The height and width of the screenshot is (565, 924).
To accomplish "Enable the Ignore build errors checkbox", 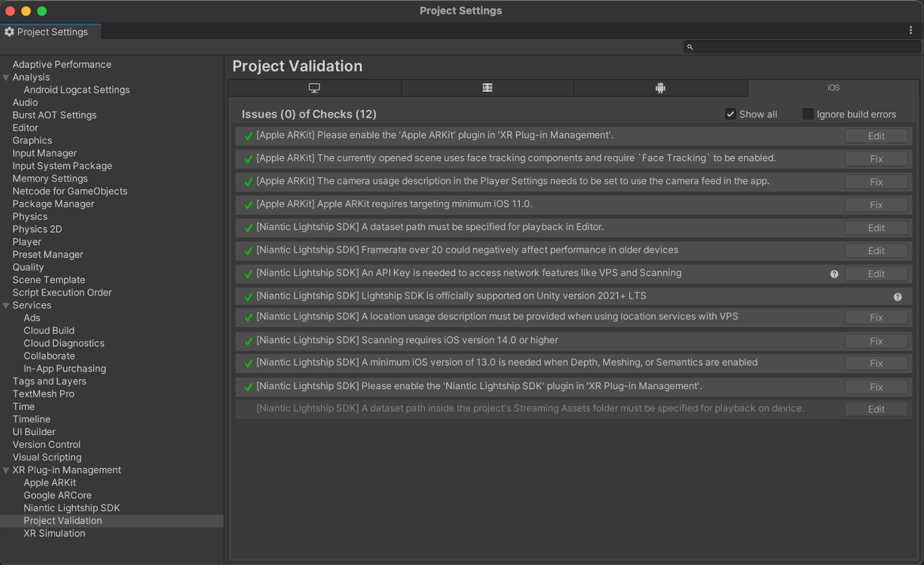I will coord(808,114).
